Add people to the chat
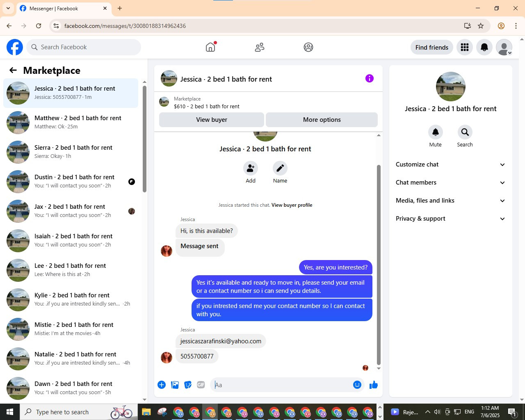Image resolution: width=525 pixels, height=420 pixels. tap(251, 168)
